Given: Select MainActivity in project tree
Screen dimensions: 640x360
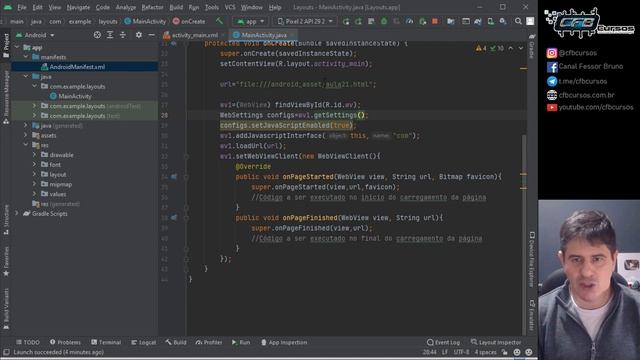Looking at the screenshot, I should pos(75,96).
